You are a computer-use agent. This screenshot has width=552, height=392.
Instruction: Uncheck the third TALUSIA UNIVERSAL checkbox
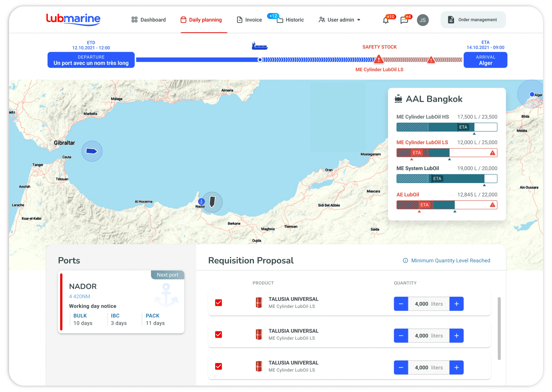[x=219, y=366]
